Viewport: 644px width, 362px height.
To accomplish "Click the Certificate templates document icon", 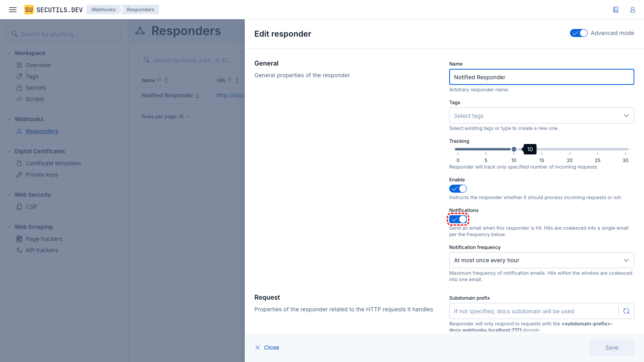I will coord(19,163).
